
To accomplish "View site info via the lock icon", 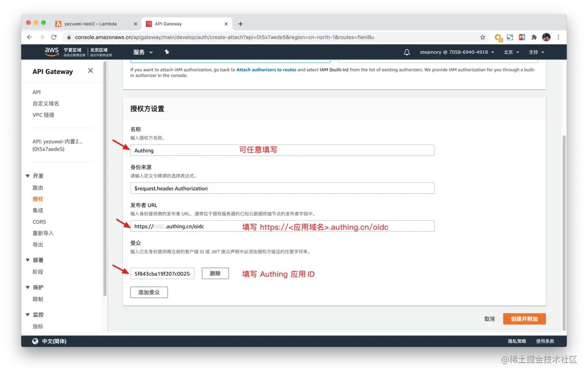I will tap(69, 37).
